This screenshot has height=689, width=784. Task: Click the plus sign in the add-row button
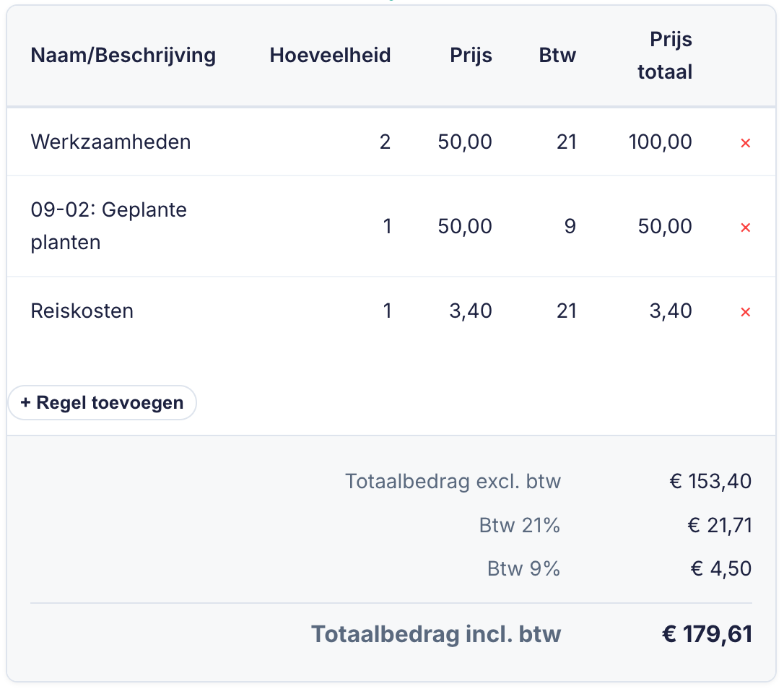(x=27, y=402)
